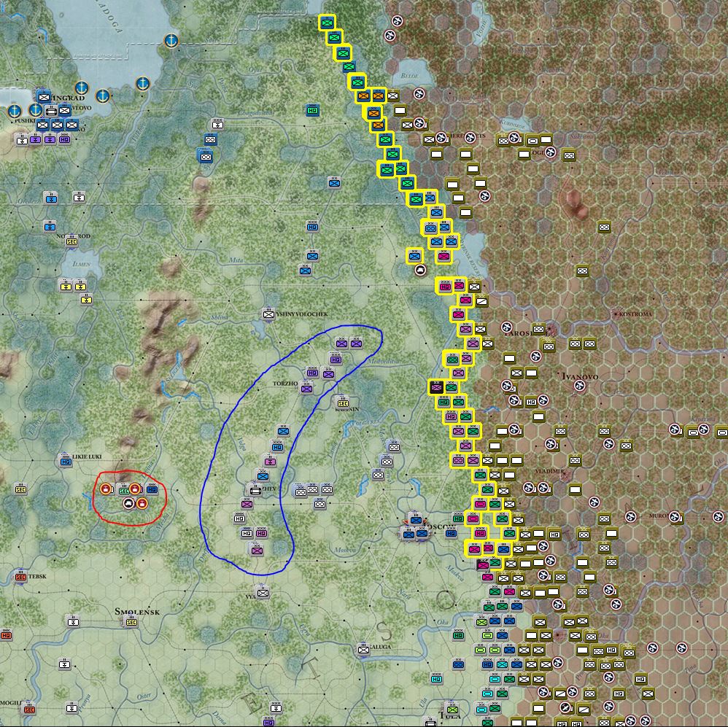Select the SEC counter at Kalinin
728x727 pixels.
[343, 403]
